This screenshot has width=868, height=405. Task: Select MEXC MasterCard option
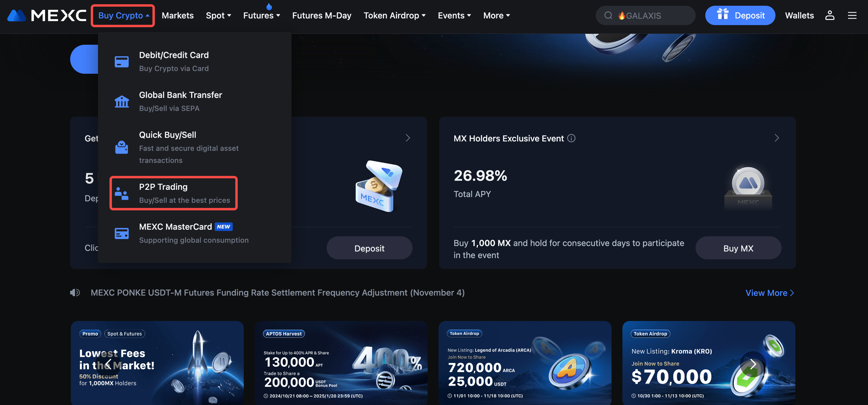click(x=194, y=233)
